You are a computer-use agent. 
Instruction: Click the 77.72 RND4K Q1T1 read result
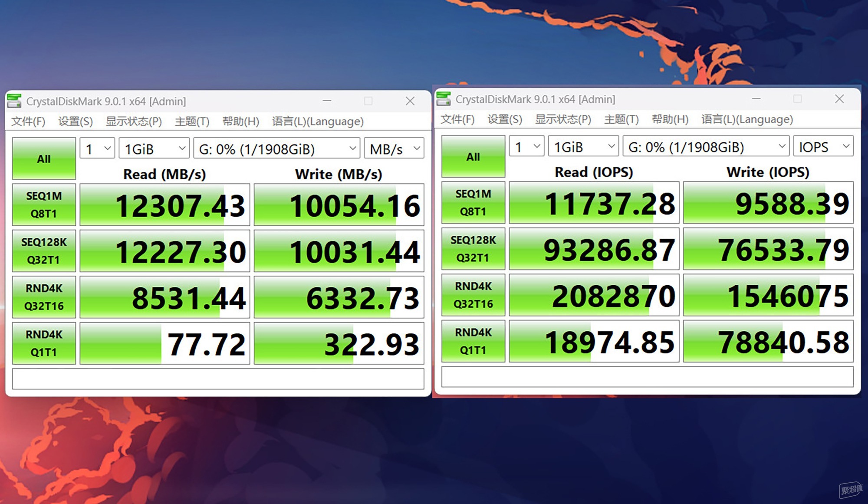click(165, 343)
